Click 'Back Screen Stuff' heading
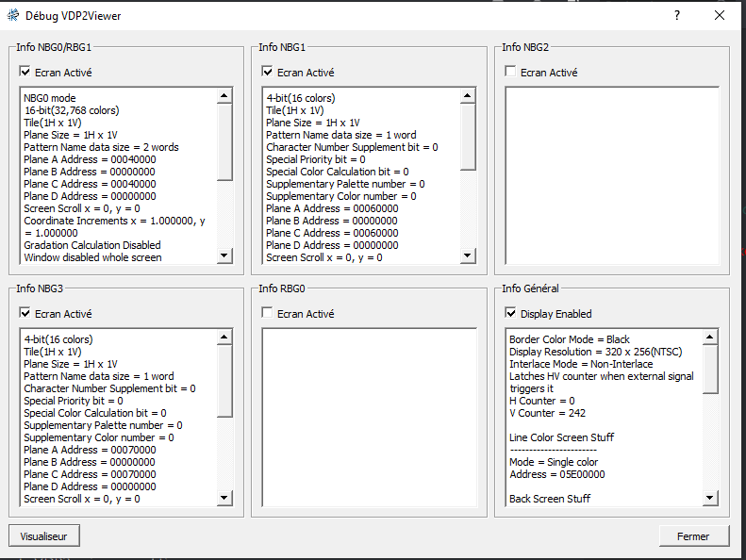746x560 pixels. [550, 499]
